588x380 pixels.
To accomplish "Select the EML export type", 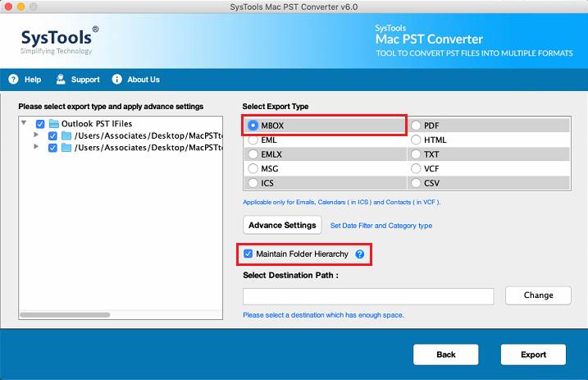I will 253,140.
